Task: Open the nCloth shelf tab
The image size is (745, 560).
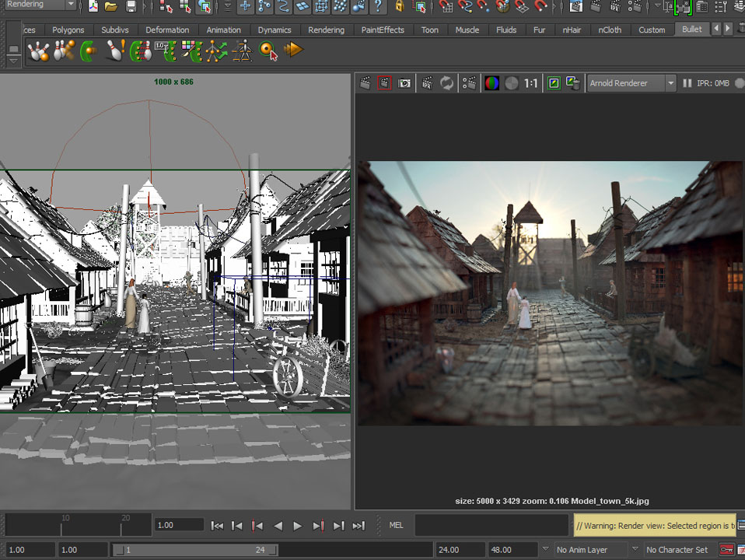Action: [x=610, y=30]
